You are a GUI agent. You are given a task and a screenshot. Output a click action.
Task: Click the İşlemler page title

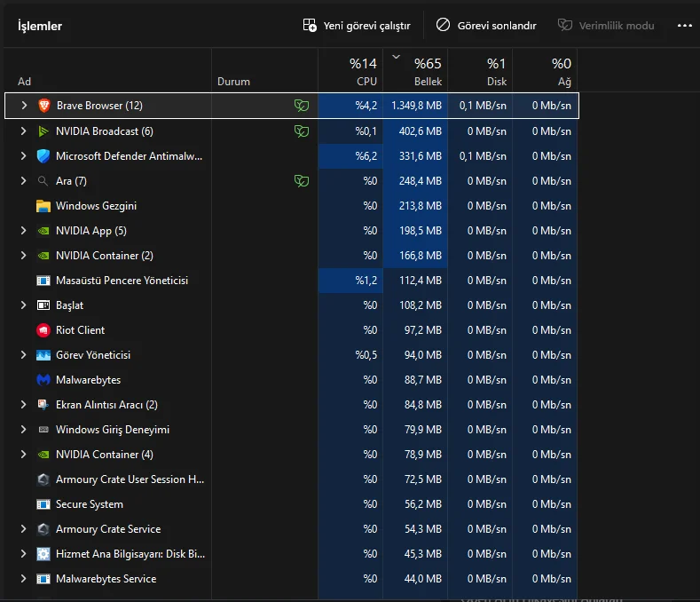[40, 26]
